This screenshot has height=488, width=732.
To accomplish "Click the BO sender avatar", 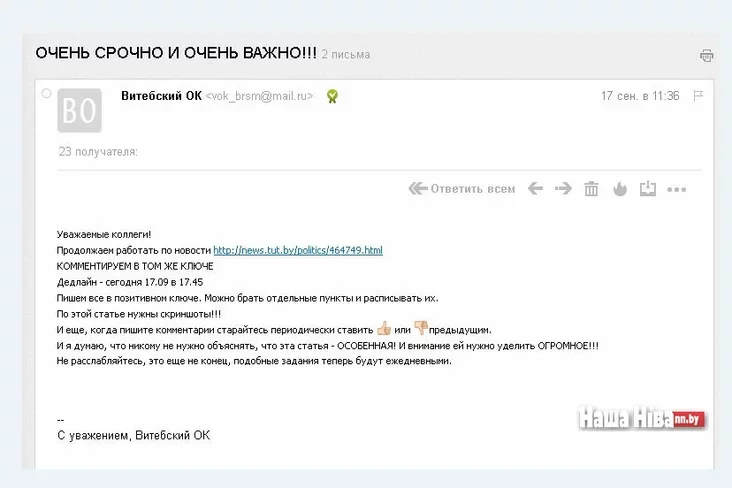I will tap(79, 111).
